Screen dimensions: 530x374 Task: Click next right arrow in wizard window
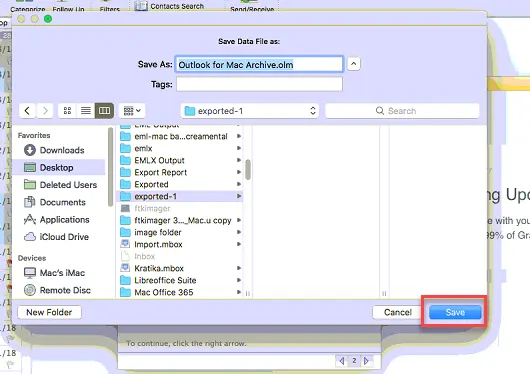point(366,361)
